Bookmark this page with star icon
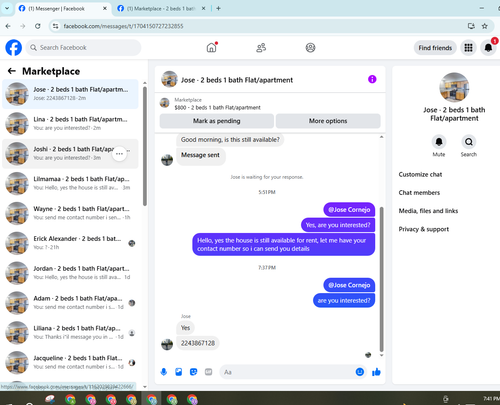Screen dimensions: 500x405 coord(485,26)
